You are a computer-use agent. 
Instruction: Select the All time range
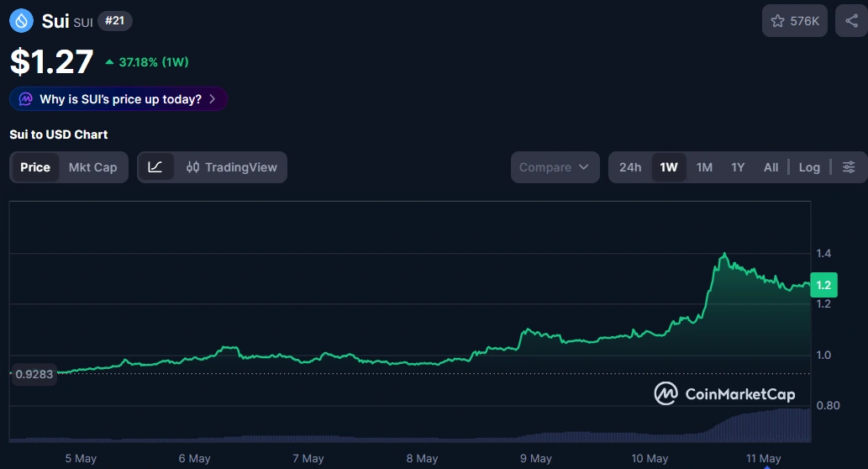[771, 167]
